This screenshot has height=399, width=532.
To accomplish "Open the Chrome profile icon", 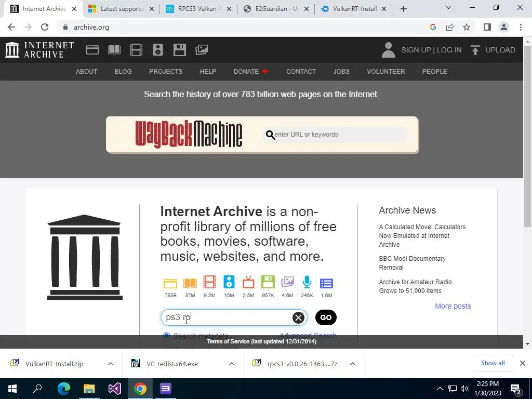I will 504,27.
